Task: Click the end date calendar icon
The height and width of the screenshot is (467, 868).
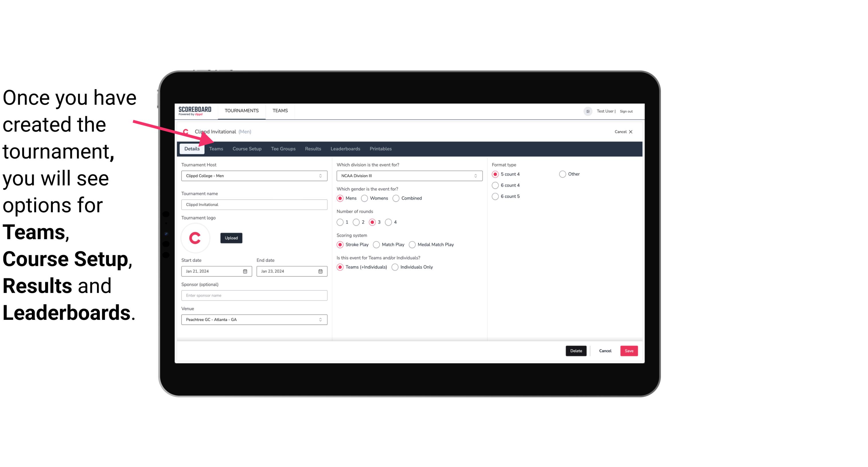Action: [x=321, y=271]
